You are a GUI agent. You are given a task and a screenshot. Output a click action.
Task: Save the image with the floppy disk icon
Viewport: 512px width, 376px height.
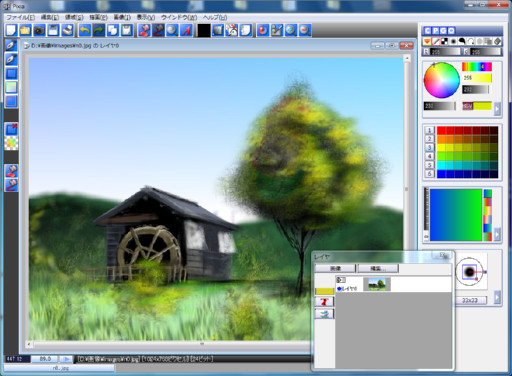point(53,30)
